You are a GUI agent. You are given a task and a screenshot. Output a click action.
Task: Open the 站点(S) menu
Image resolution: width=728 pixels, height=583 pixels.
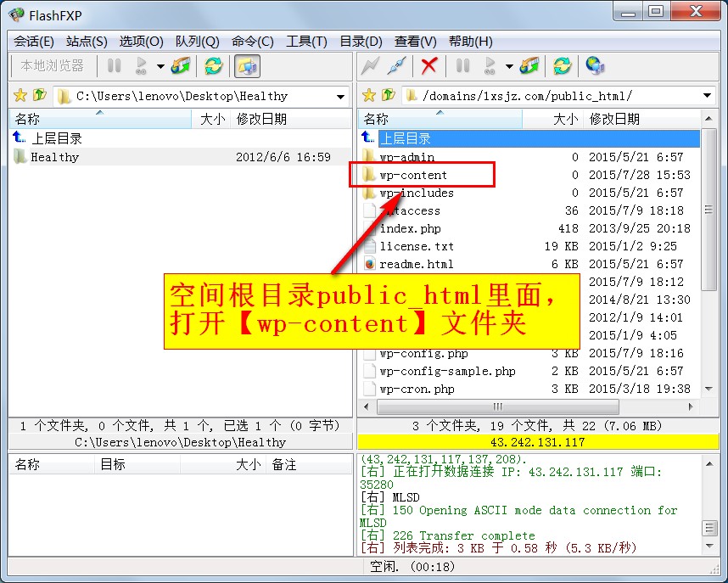pyautogui.click(x=87, y=42)
